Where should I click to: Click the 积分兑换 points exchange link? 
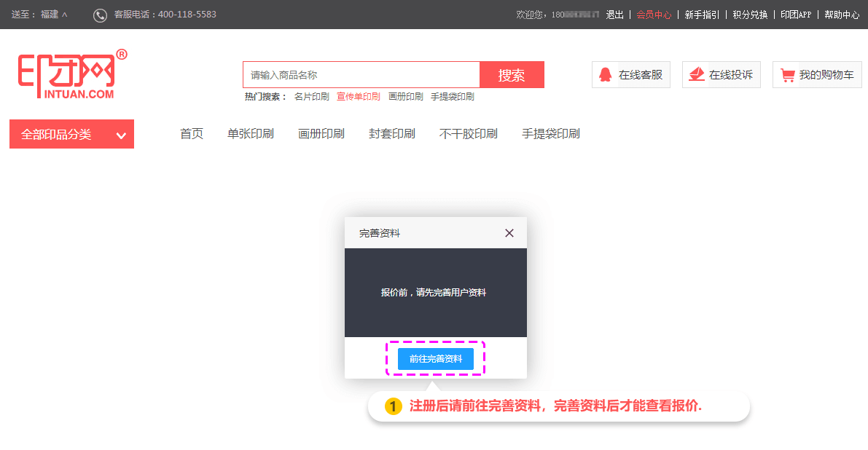pos(750,15)
